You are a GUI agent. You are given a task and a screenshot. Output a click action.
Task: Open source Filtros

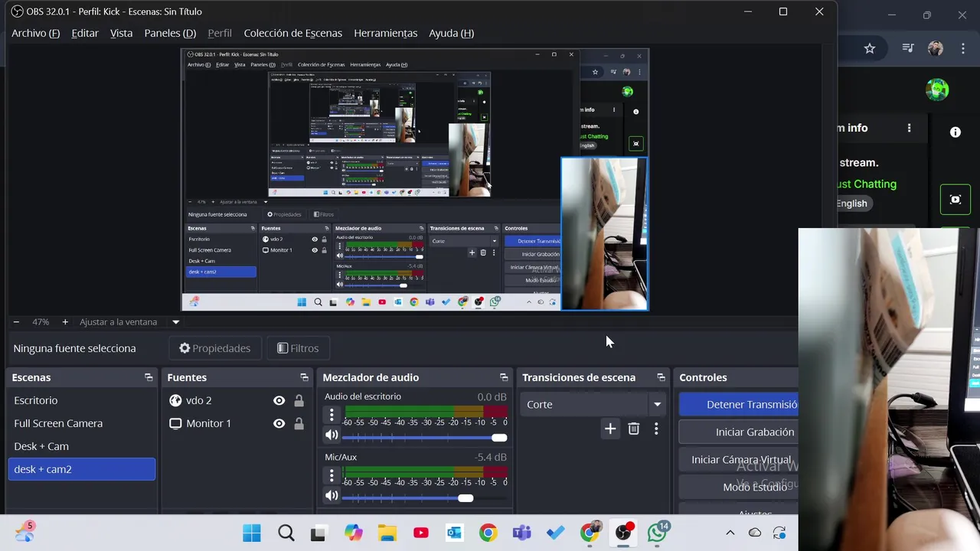[298, 348]
